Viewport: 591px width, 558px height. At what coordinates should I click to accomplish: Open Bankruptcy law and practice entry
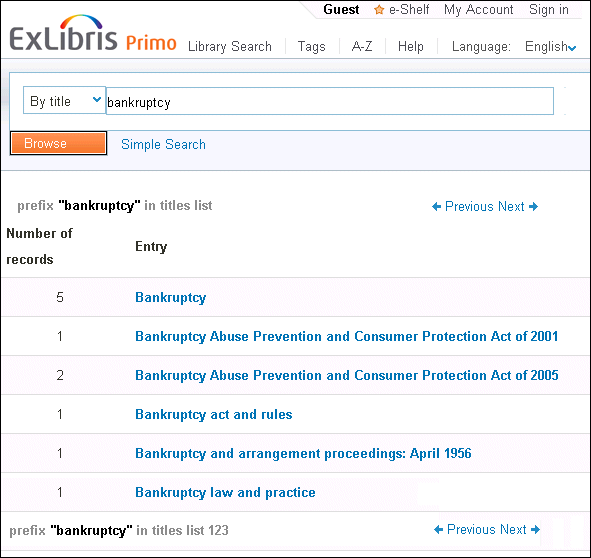coord(225,492)
